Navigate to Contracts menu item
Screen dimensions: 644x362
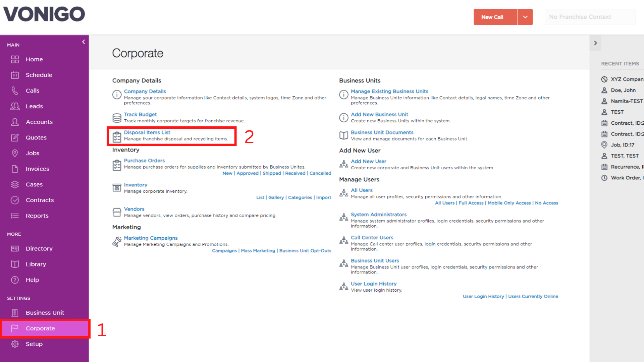(40, 200)
